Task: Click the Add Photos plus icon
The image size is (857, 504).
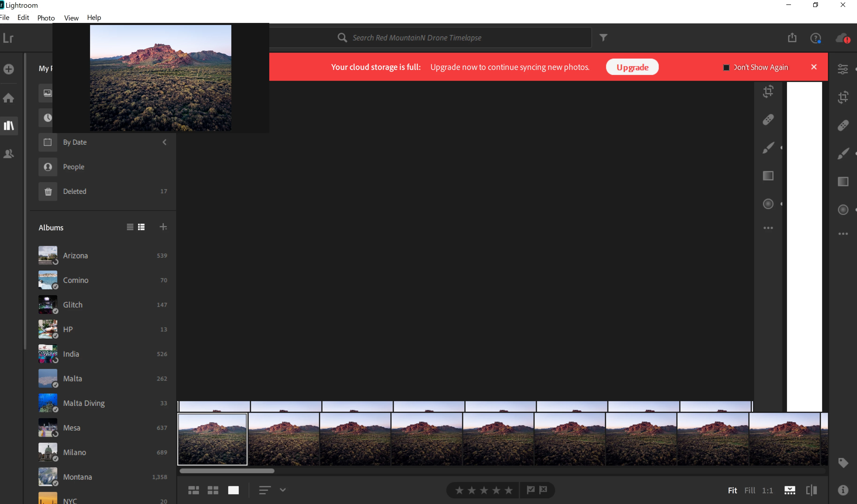Action: point(8,69)
